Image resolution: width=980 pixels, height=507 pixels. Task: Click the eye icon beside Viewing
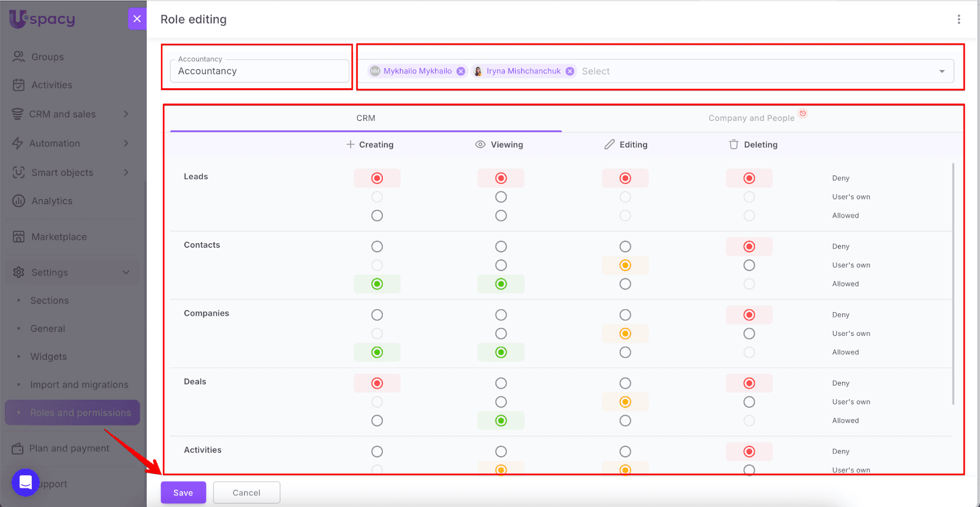pos(480,145)
